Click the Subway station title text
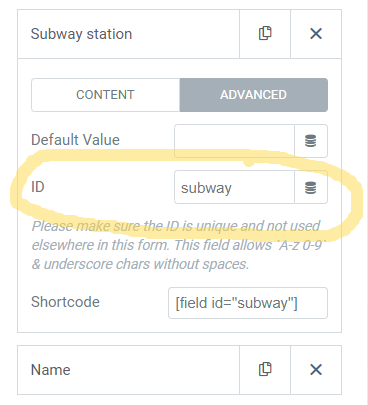This screenshot has width=368, height=405. click(81, 34)
